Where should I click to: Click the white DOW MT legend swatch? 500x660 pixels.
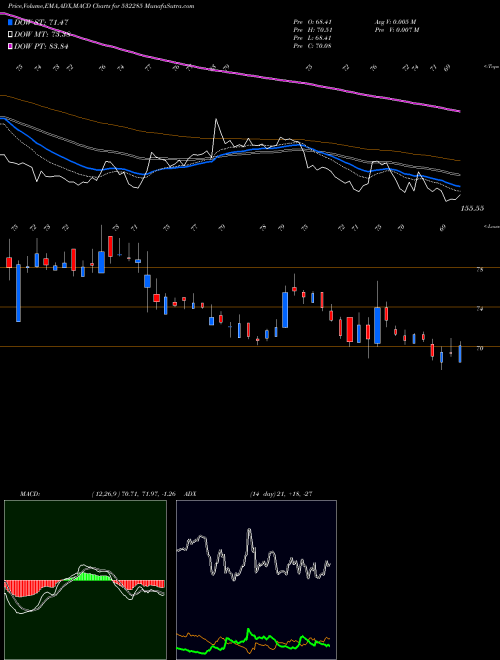[10, 35]
